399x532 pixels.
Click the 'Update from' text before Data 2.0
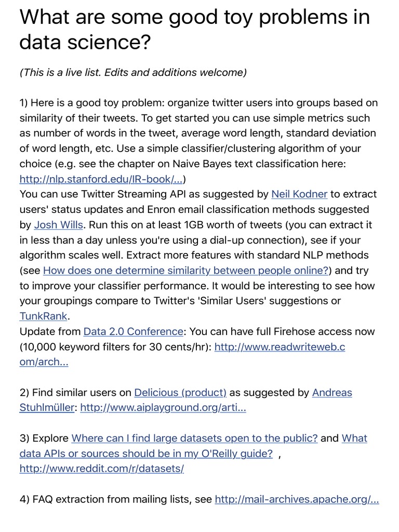click(x=50, y=331)
